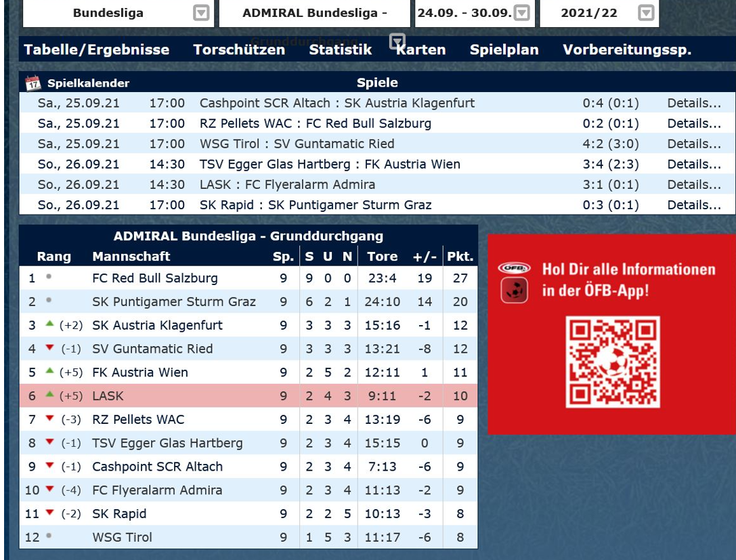The width and height of the screenshot is (736, 560).
Task: Select TSV Egger Glas Hartberg in the table
Action: [167, 443]
